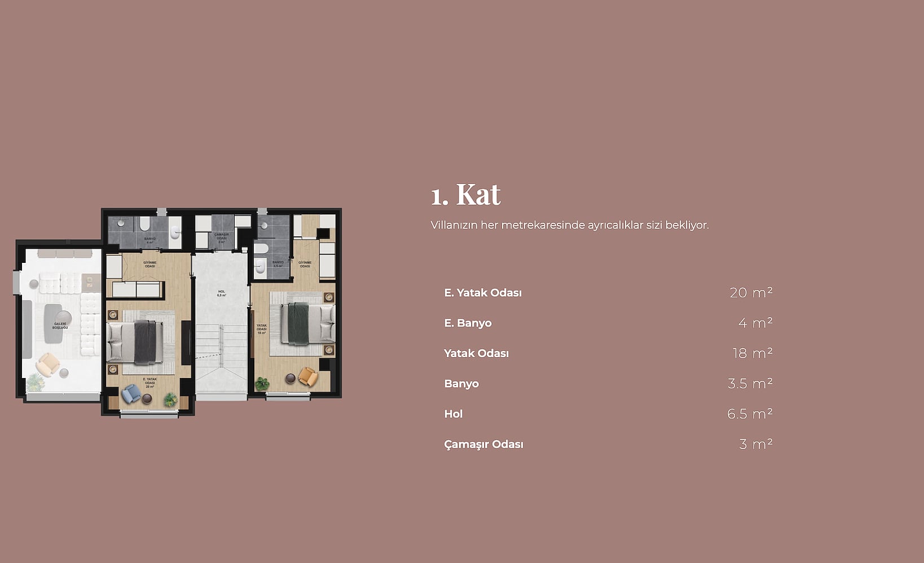Screen dimensions: 924x563
Task: Click the blue armchair in the master bedroom
Action: click(131, 393)
